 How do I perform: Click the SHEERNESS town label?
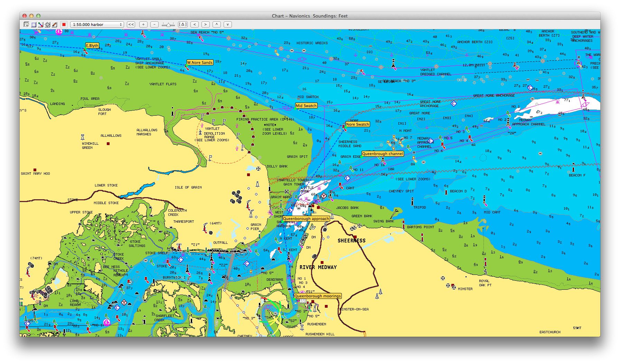pos(351,241)
